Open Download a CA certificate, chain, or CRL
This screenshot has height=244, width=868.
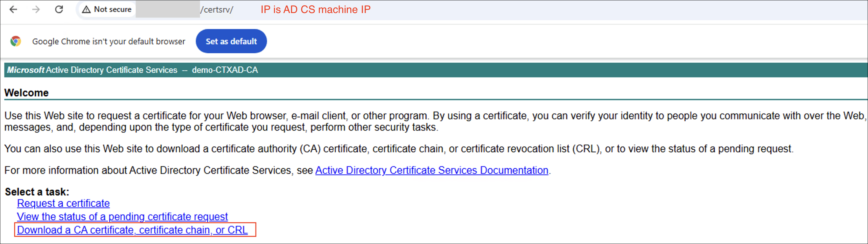132,230
